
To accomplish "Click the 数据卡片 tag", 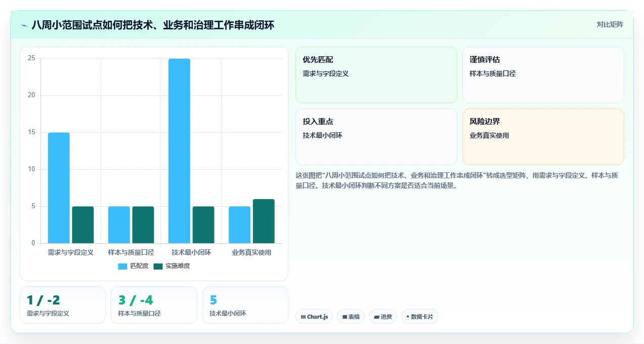I will coord(419,317).
